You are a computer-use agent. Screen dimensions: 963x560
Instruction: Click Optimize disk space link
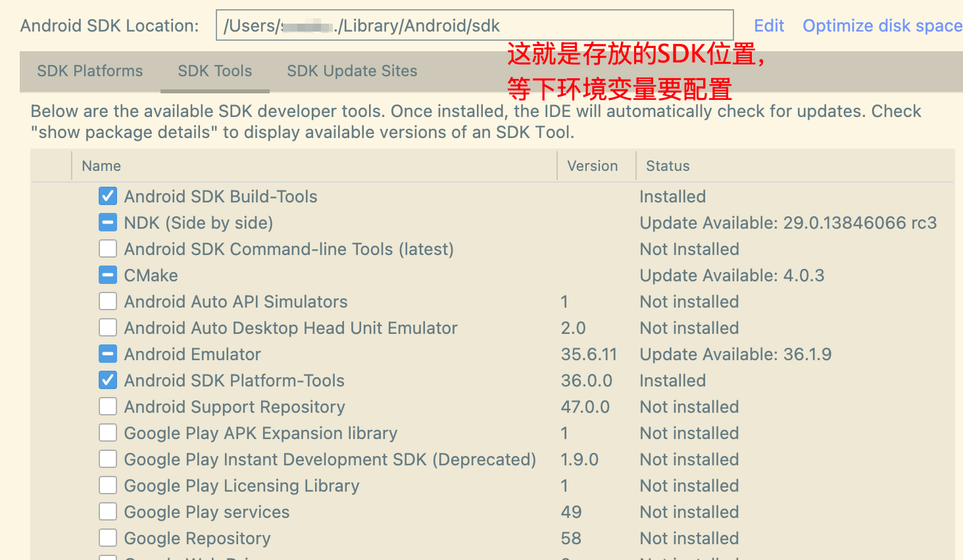click(x=883, y=26)
